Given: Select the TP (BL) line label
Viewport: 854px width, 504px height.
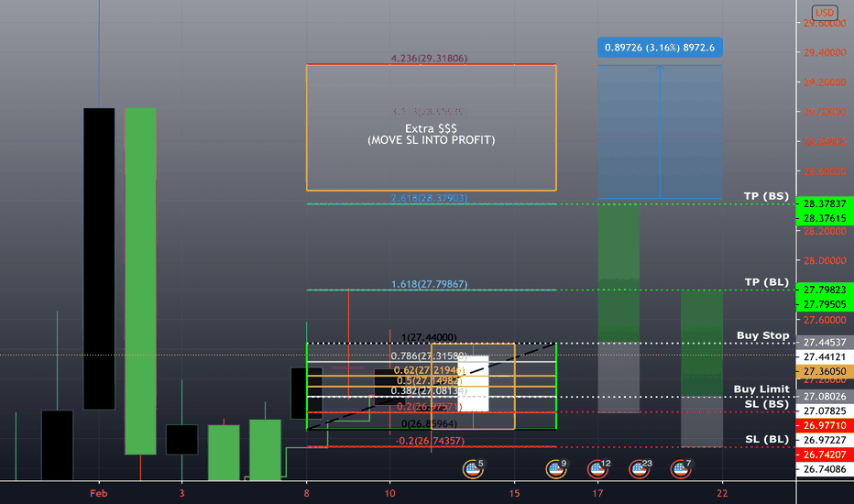Looking at the screenshot, I should [x=766, y=281].
